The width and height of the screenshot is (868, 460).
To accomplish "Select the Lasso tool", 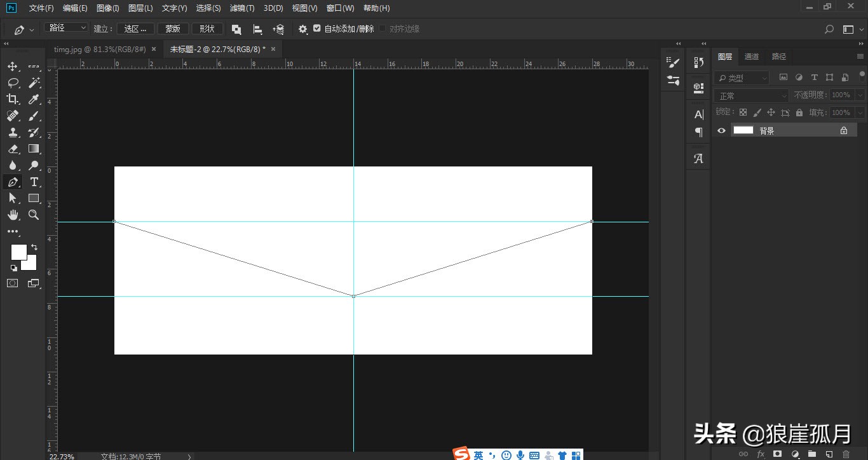I will pos(13,83).
